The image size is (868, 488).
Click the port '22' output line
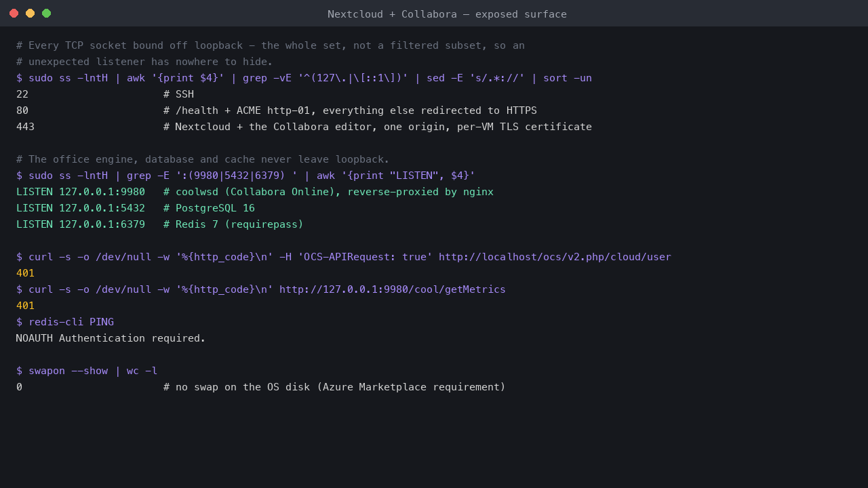105,94
